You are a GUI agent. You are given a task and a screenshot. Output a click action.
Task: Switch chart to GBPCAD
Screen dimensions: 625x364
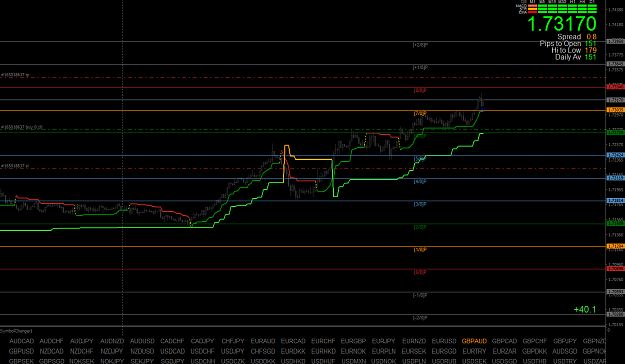(x=504, y=341)
